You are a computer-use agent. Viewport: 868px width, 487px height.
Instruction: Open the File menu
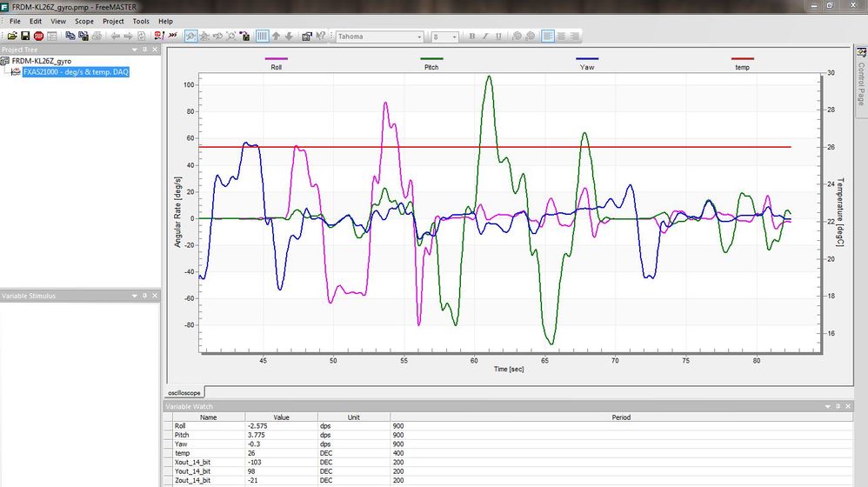(x=15, y=21)
